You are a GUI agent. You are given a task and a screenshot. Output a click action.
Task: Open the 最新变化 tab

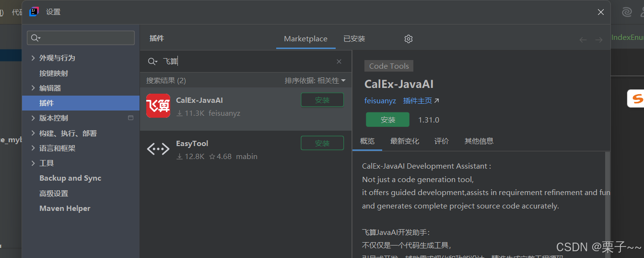click(x=405, y=141)
